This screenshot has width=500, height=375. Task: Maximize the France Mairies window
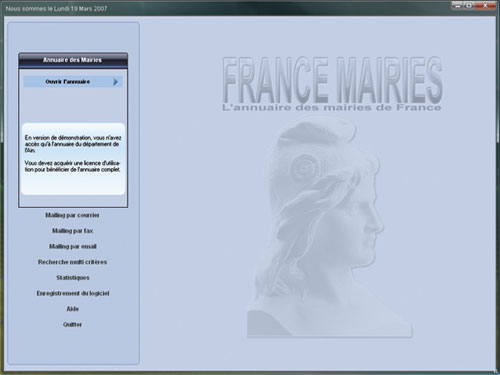pos(469,5)
